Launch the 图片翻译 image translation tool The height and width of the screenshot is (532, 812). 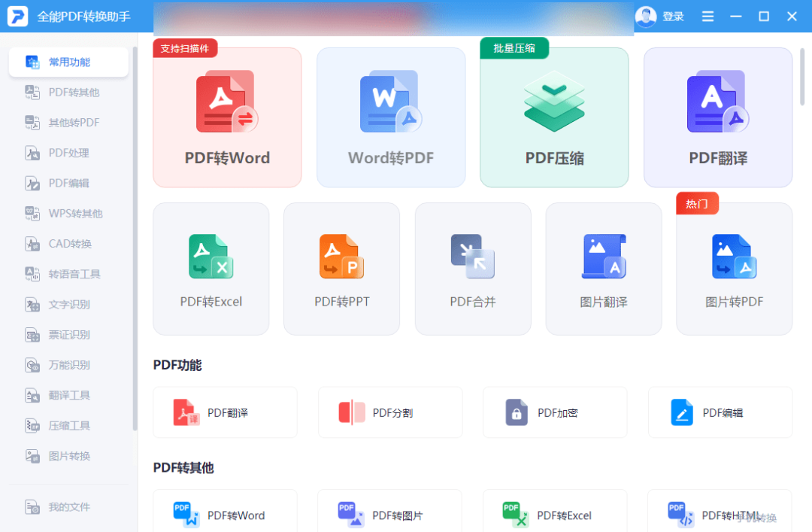coord(603,268)
